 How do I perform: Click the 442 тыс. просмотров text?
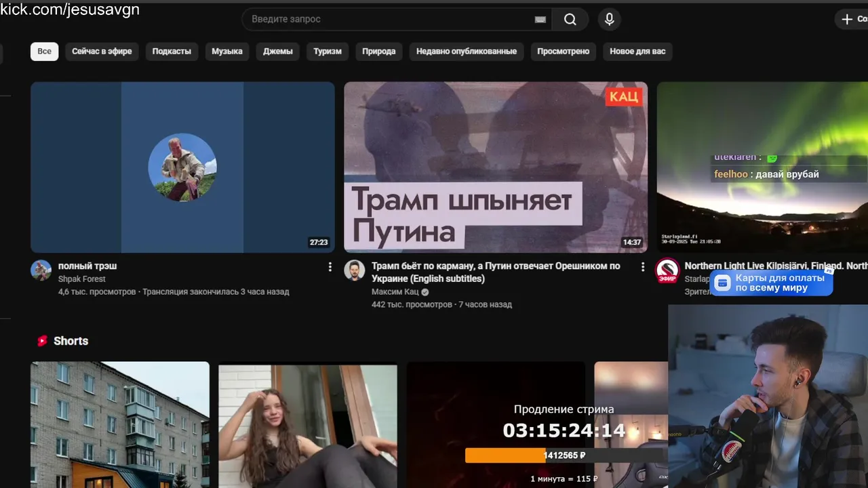tap(412, 305)
